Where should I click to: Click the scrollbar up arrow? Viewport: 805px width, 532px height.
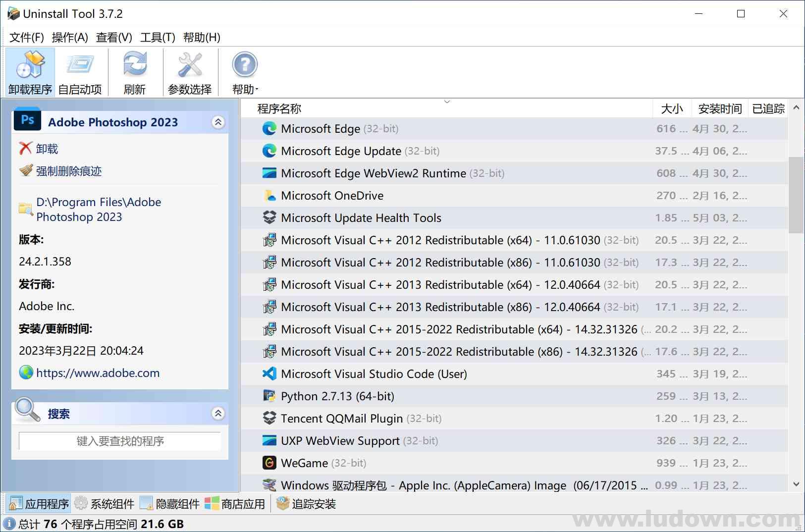pos(796,107)
